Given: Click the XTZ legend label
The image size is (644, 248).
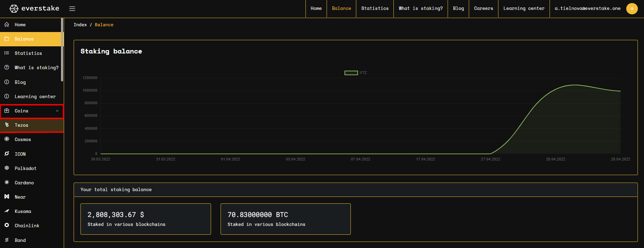Looking at the screenshot, I should click(x=363, y=73).
